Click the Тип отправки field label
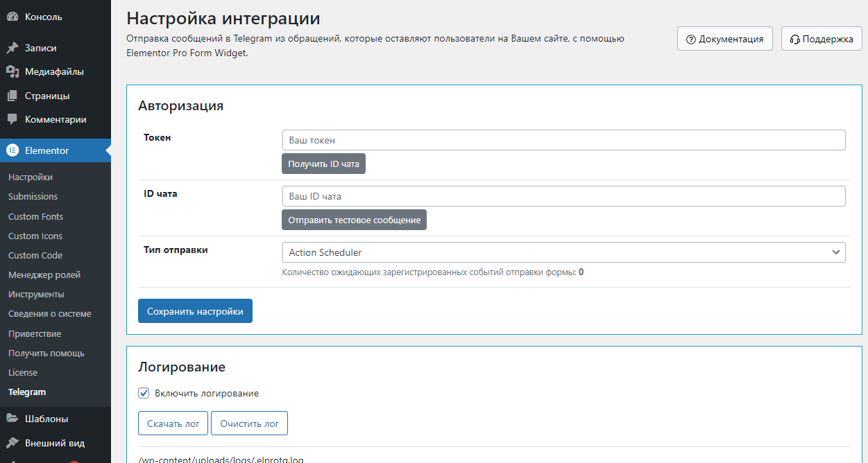 (x=176, y=250)
